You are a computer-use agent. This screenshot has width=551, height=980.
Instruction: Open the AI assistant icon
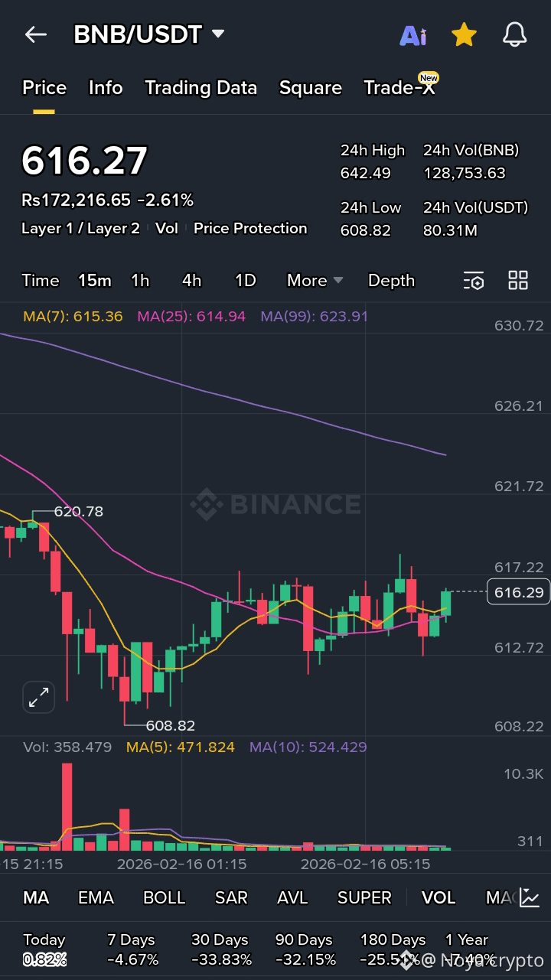[x=413, y=35]
